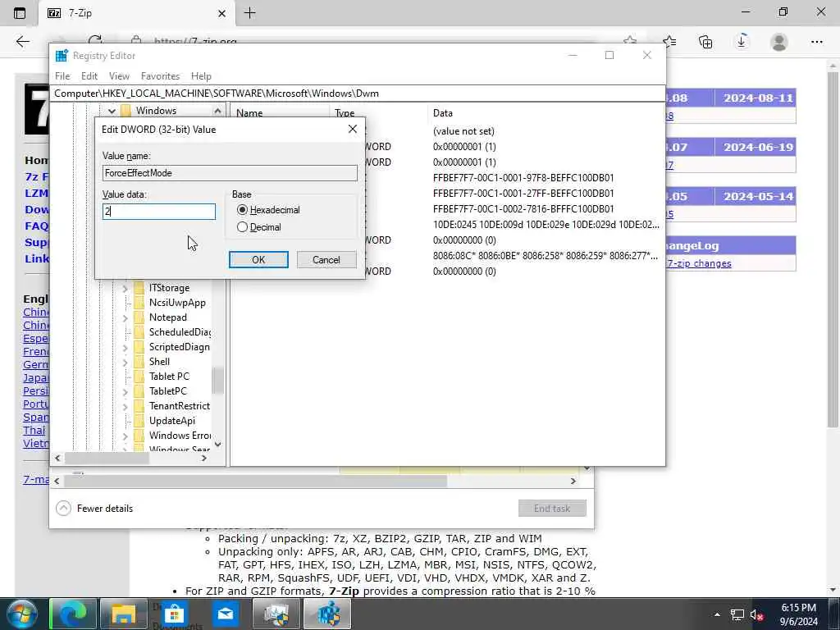Open Microsoft Store from taskbar
The image size is (840, 630).
pyautogui.click(x=174, y=614)
